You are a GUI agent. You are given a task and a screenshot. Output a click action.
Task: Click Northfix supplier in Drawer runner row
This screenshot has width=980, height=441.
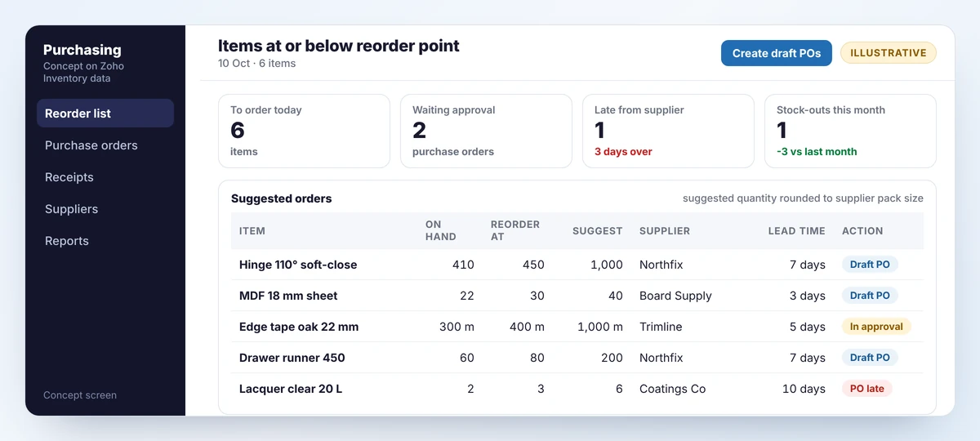tap(661, 358)
